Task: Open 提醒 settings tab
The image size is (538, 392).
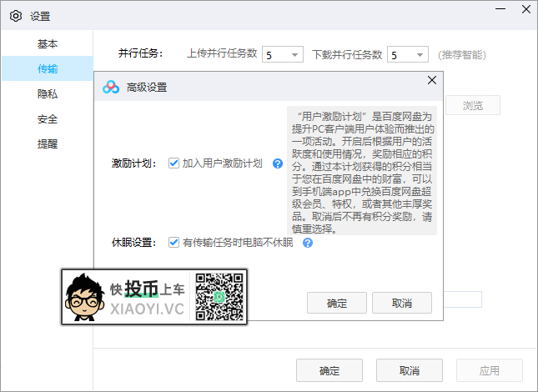Action: 48,143
